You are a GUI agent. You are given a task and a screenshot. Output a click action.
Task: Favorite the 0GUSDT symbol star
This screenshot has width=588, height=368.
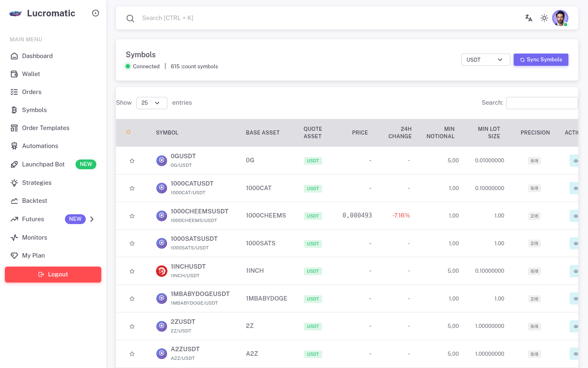[132, 161]
